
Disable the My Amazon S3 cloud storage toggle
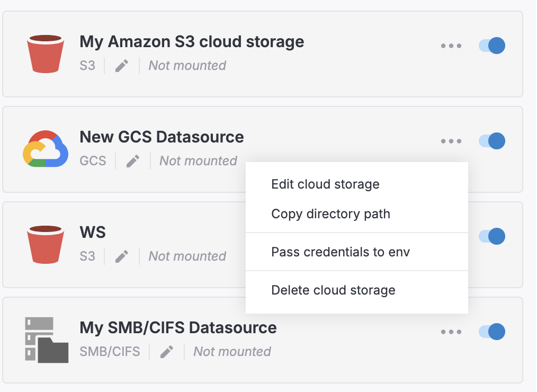click(x=491, y=46)
